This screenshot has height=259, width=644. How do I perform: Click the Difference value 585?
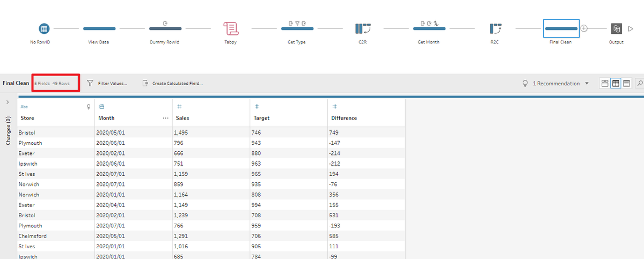(x=366, y=236)
